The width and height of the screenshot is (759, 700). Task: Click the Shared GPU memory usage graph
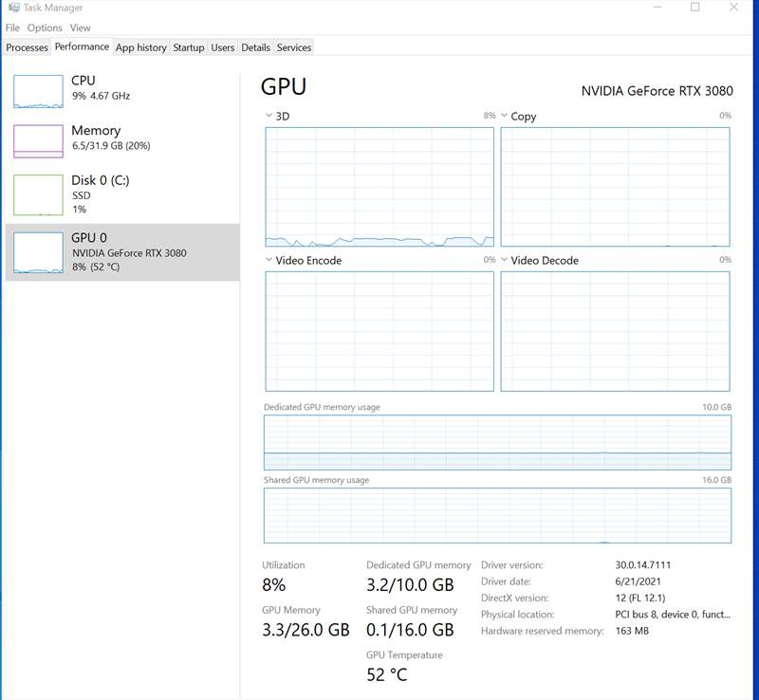pyautogui.click(x=497, y=516)
